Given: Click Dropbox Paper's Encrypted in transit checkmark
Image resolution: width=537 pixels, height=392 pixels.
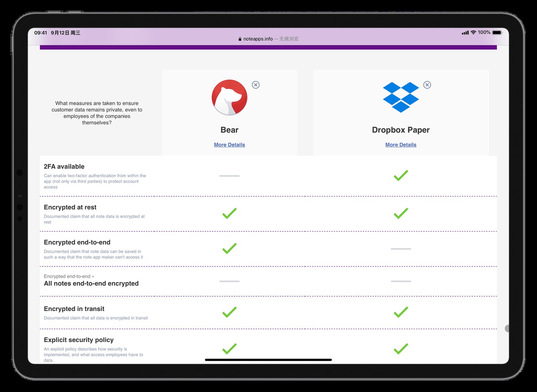Looking at the screenshot, I should coord(401,312).
